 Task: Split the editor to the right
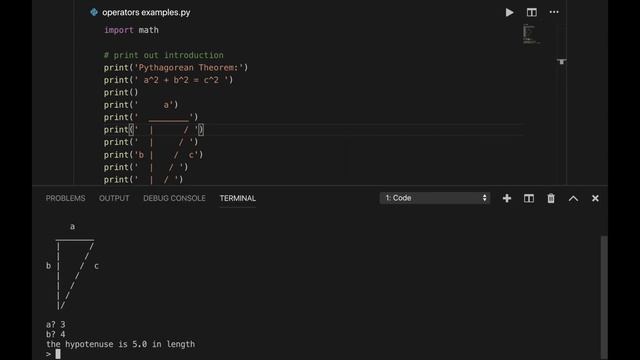[531, 12]
